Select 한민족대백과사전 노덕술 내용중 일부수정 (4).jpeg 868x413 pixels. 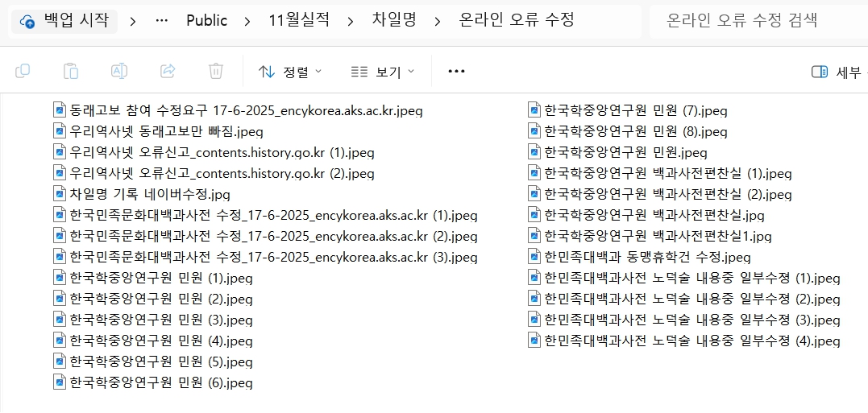pos(684,341)
